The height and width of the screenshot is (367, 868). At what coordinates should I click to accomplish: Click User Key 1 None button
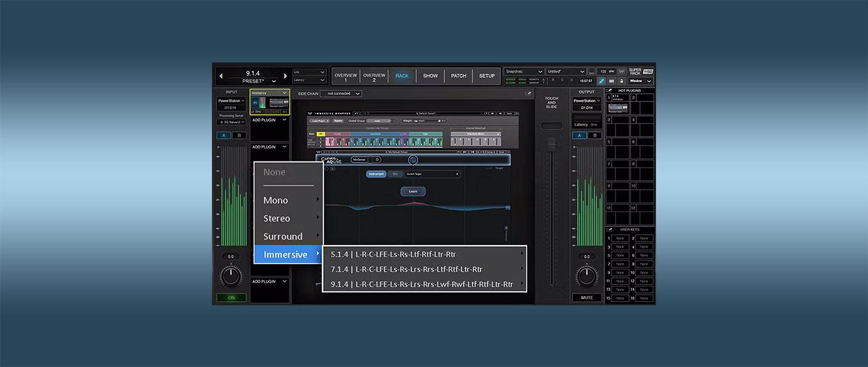coord(620,238)
